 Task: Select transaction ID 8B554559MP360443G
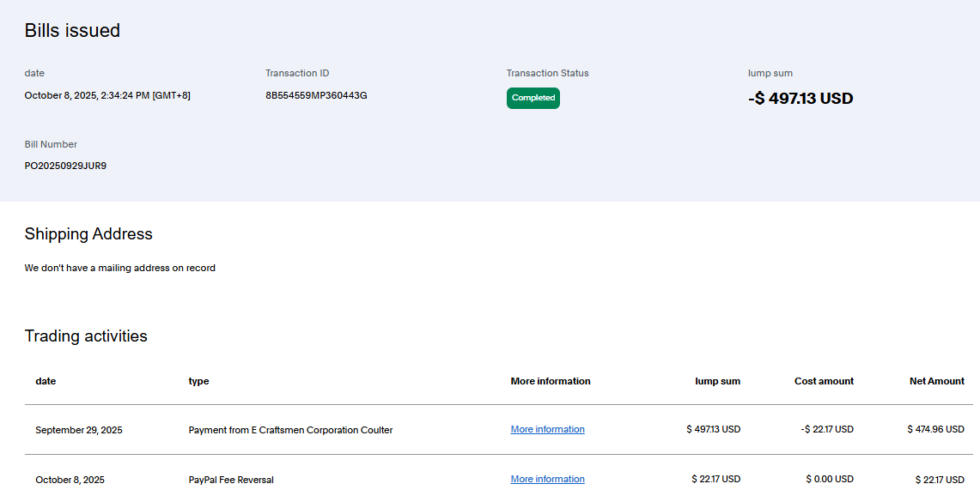coord(316,95)
